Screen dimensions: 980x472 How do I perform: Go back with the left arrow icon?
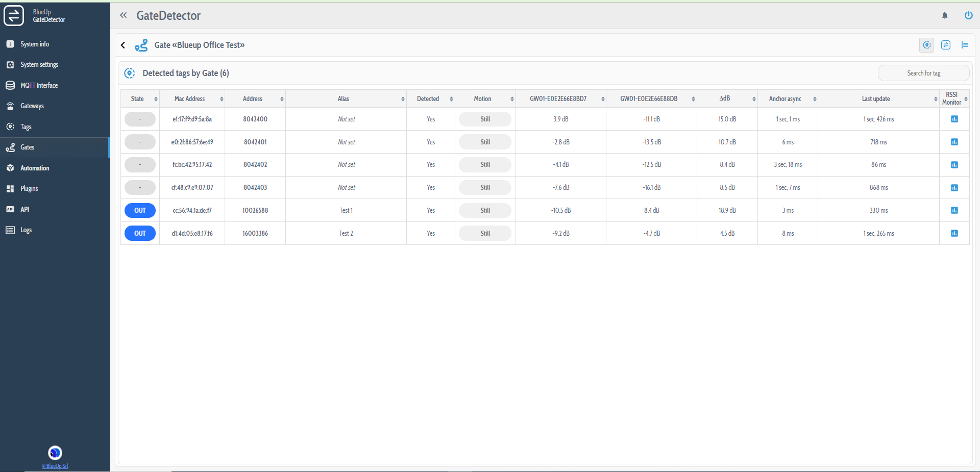123,45
